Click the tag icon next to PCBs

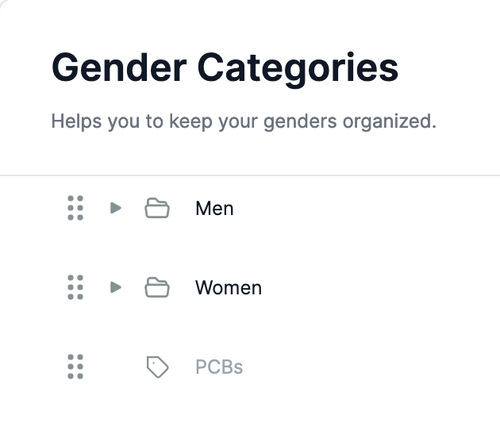point(157,367)
